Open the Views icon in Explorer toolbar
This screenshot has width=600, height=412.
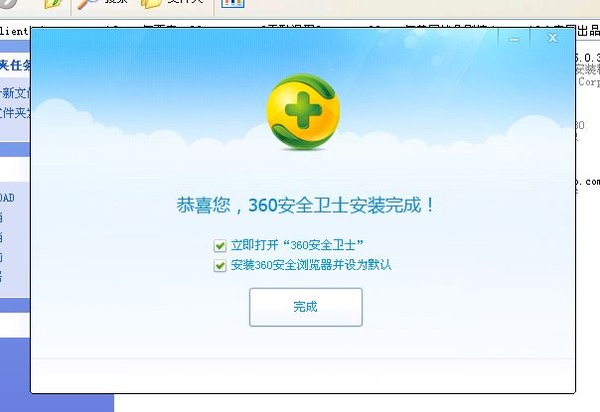click(232, 4)
